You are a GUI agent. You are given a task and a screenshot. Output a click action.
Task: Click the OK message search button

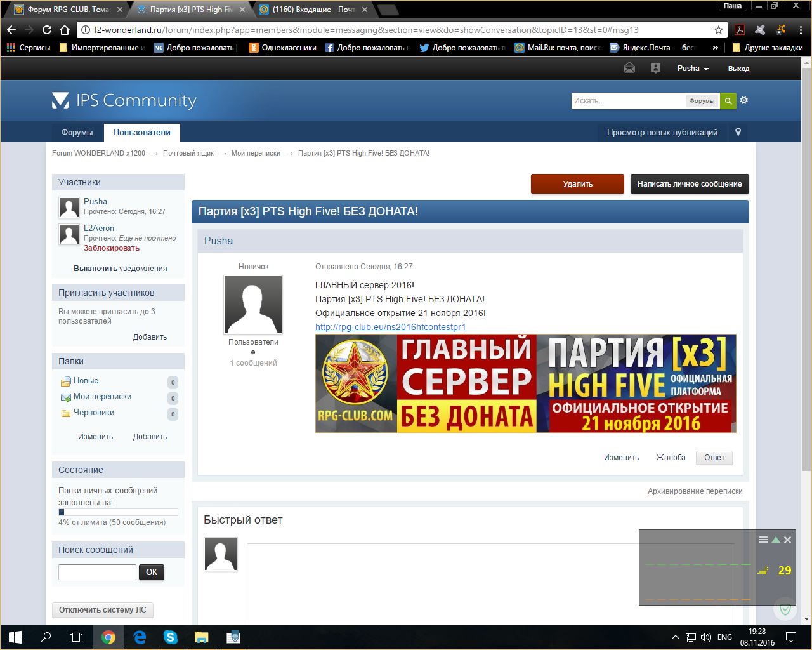click(x=152, y=572)
